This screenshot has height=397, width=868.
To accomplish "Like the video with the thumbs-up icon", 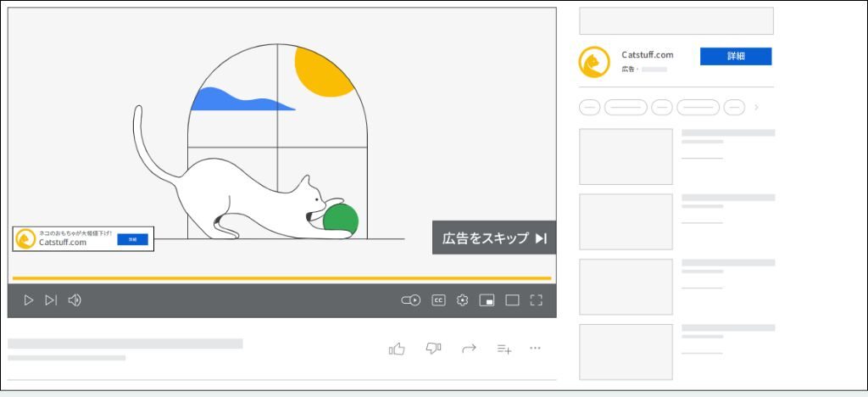I will tap(397, 349).
